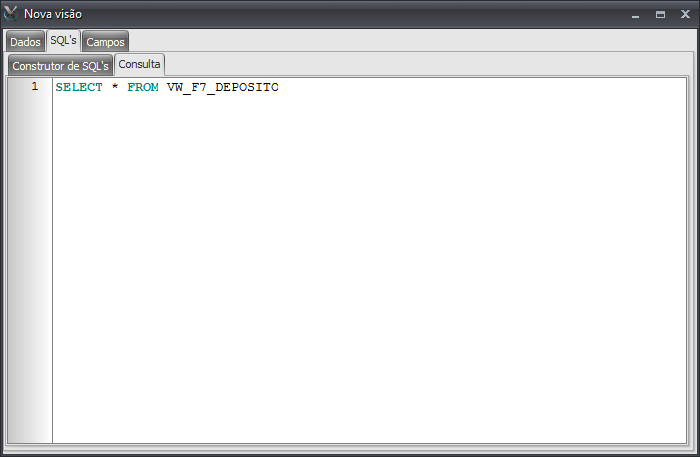Click the application logo in title bar
Viewport: 700px width, 457px height.
pos(11,14)
